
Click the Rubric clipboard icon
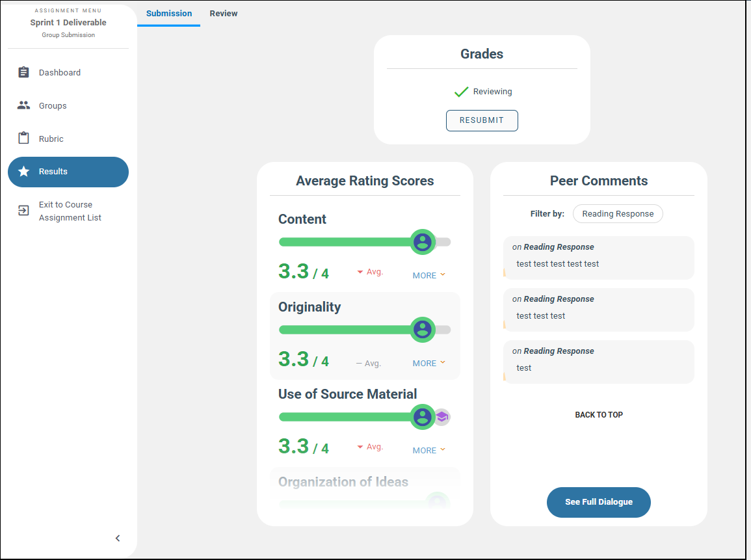click(24, 139)
